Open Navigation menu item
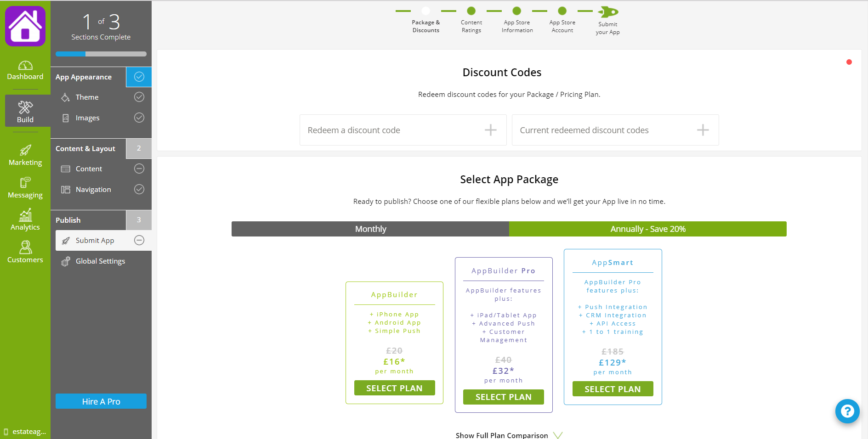Viewport: 868px width, 439px height. [x=93, y=190]
